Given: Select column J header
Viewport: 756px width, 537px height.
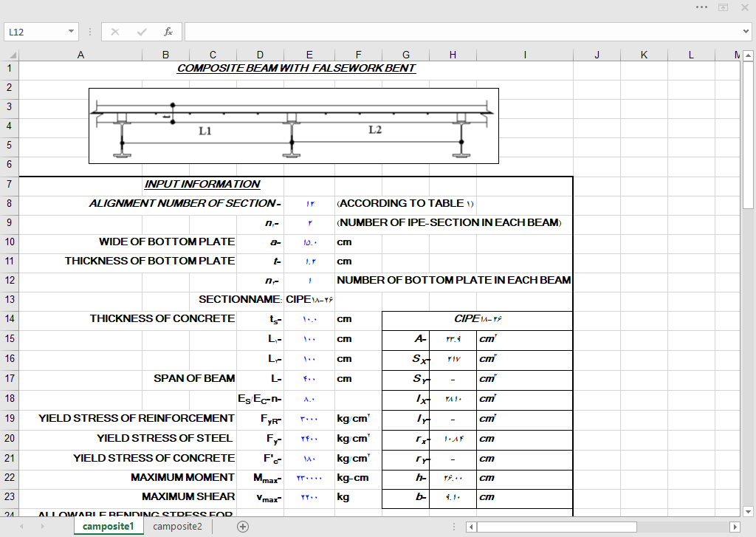Looking at the screenshot, I should click(597, 55).
